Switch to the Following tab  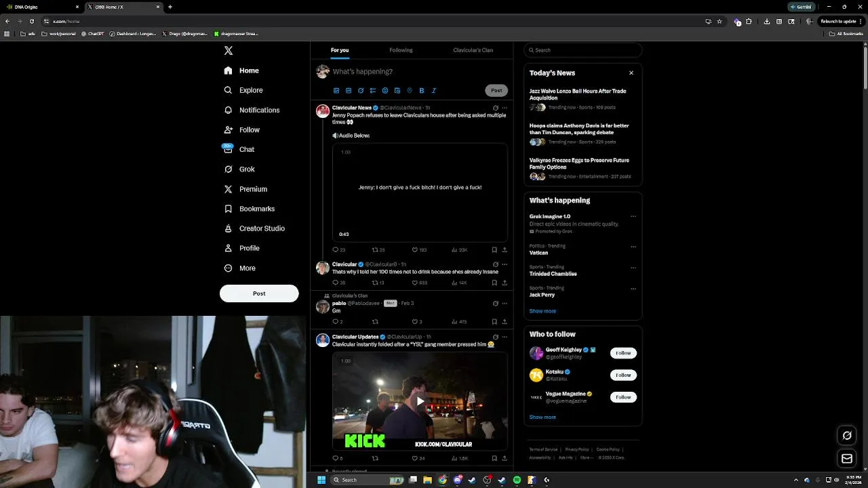(401, 50)
